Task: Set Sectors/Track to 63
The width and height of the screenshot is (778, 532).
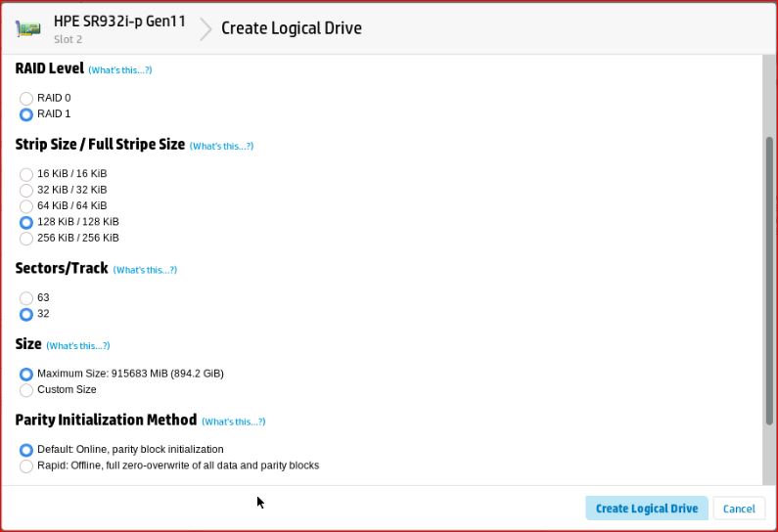Action: click(26, 297)
